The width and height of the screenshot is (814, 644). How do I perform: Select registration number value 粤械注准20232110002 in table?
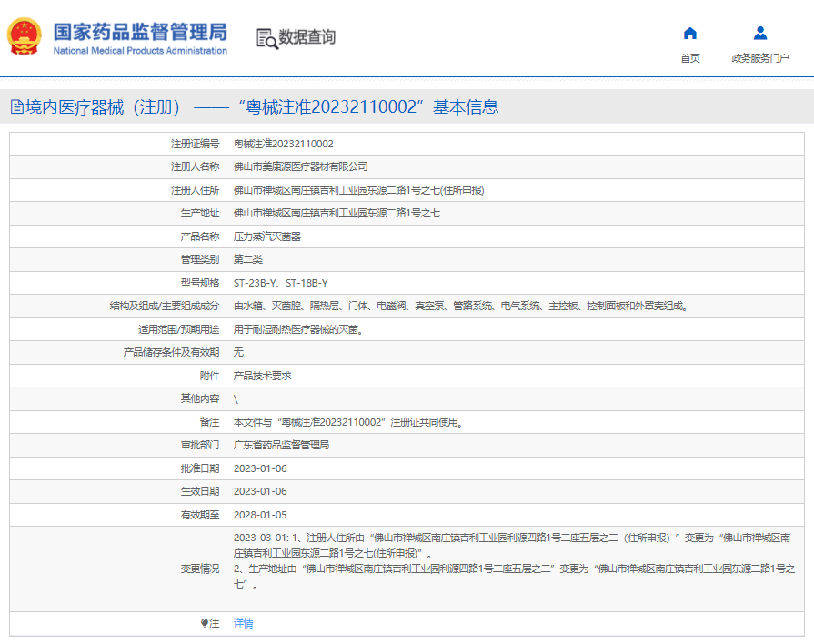click(x=284, y=144)
